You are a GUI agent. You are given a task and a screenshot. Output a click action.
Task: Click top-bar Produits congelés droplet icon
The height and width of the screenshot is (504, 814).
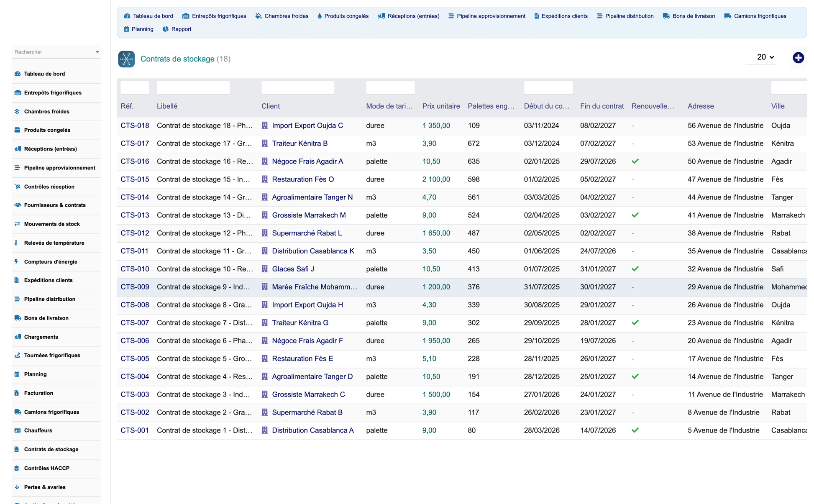click(320, 16)
